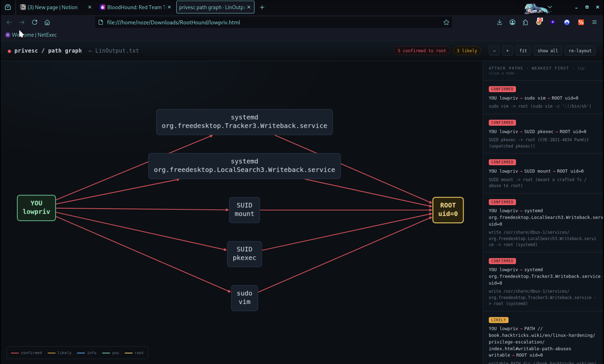
Task: Click the privesc / path graph title
Action: [x=48, y=51]
